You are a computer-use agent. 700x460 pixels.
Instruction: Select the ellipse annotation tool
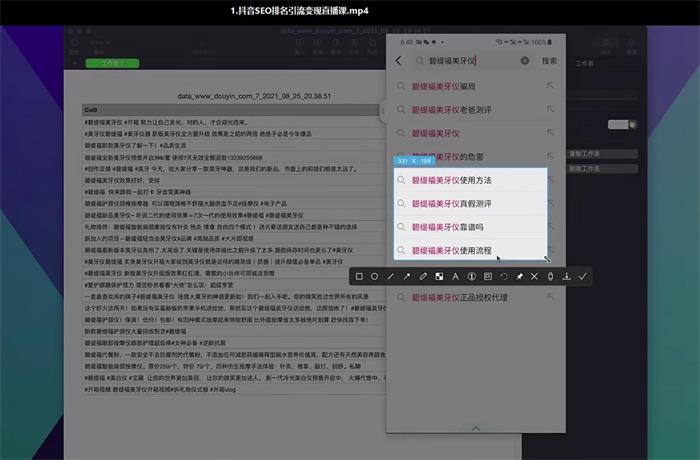(x=375, y=276)
